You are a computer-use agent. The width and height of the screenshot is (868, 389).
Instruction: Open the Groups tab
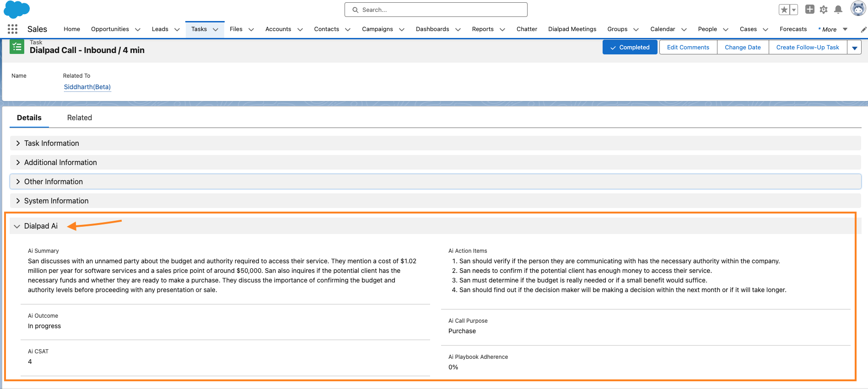pos(617,29)
